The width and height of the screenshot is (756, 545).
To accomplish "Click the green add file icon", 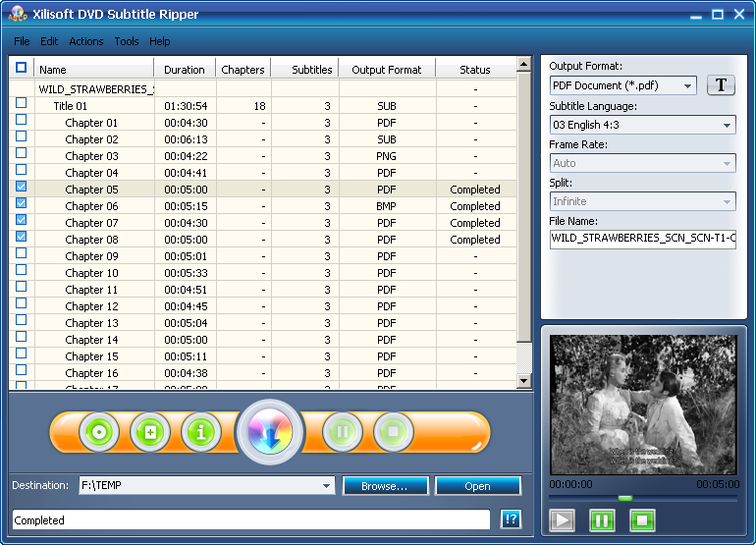I will point(150,432).
